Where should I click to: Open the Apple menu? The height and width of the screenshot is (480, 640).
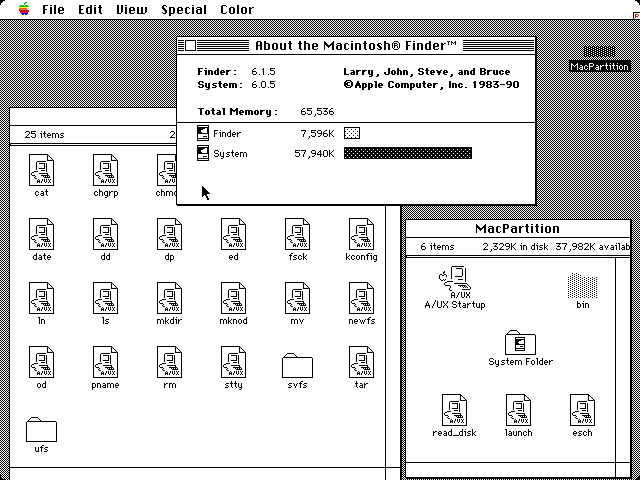point(24,9)
